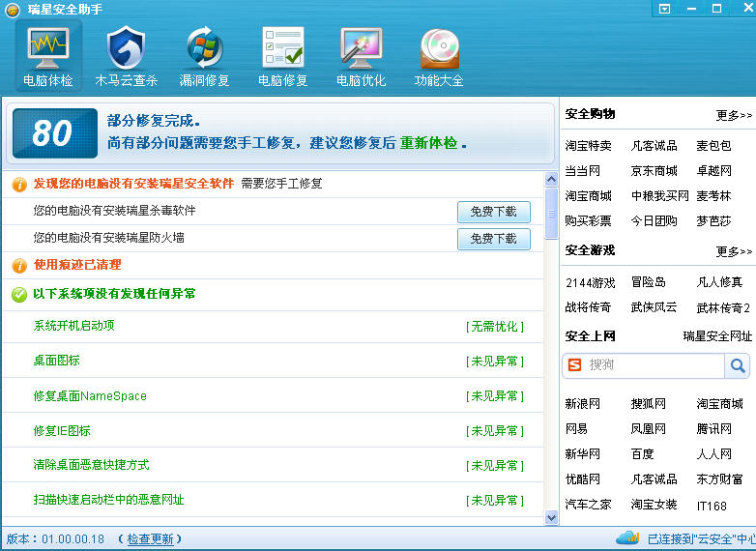Image resolution: width=756 pixels, height=551 pixels.
Task: Open the 当当网 link
Action: pos(582,171)
